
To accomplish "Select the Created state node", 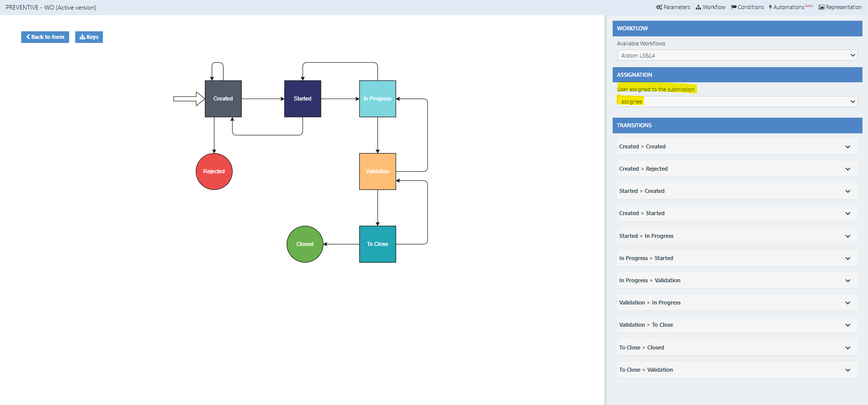I will pos(223,99).
